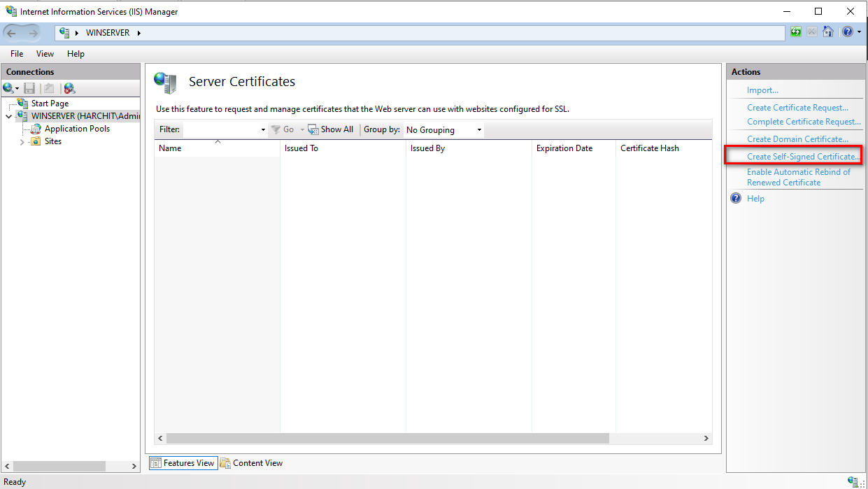
Task: Select the Application Pools node
Action: click(77, 129)
